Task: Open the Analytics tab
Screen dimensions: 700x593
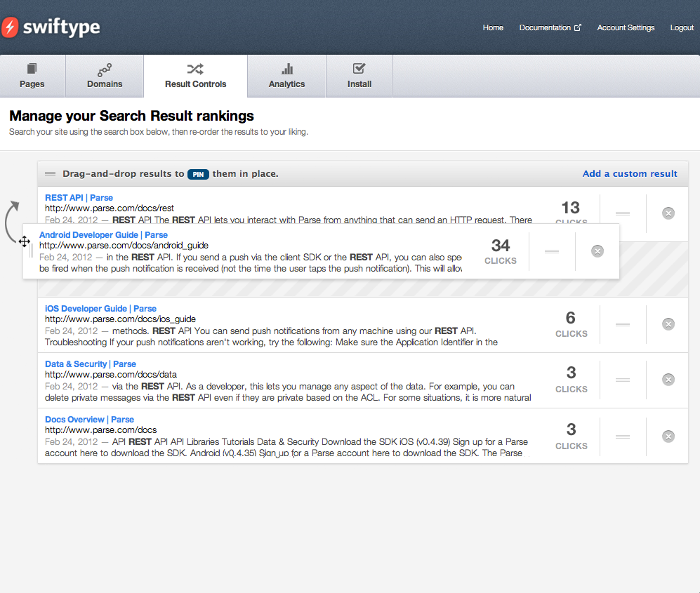Action: pos(286,76)
